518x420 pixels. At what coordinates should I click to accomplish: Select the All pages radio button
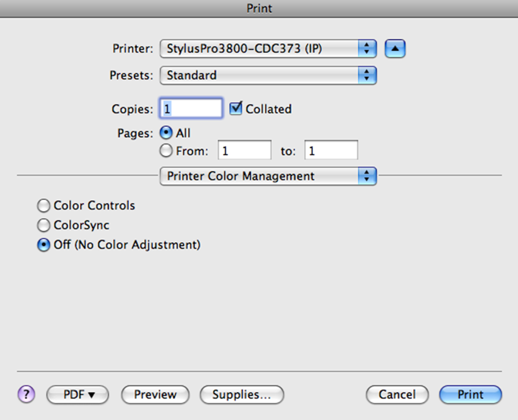click(x=166, y=133)
